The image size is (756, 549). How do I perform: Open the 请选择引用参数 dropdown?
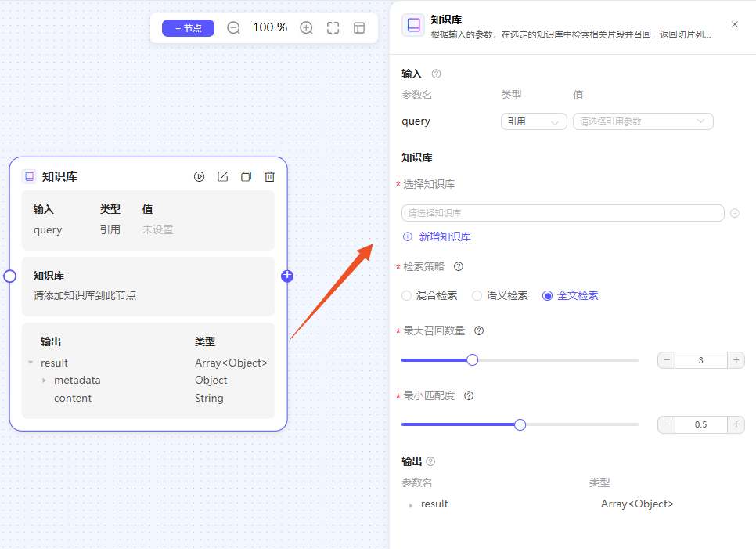click(x=643, y=121)
